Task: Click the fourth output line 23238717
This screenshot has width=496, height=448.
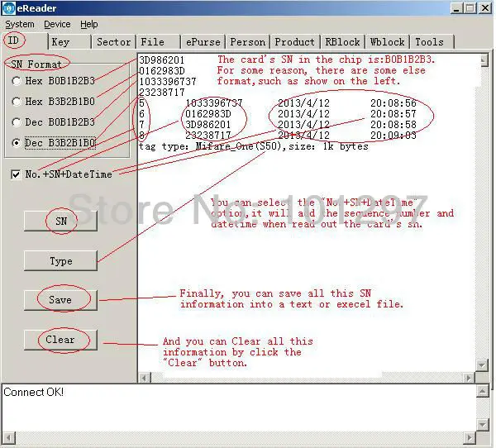Action: click(x=162, y=93)
